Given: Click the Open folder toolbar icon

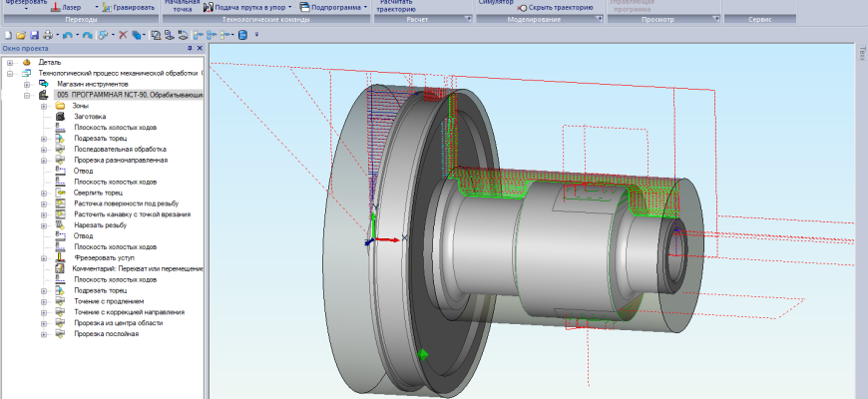Looking at the screenshot, I should [x=20, y=34].
